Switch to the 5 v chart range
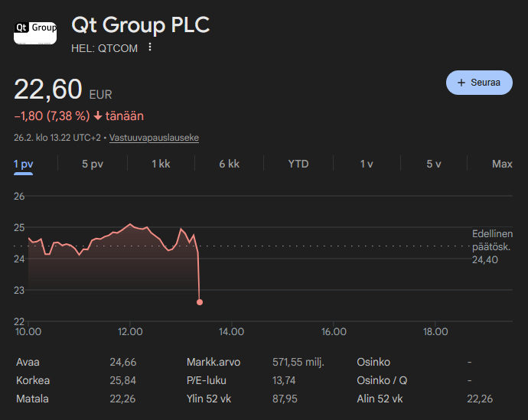This screenshot has height=420, width=528. coord(434,164)
